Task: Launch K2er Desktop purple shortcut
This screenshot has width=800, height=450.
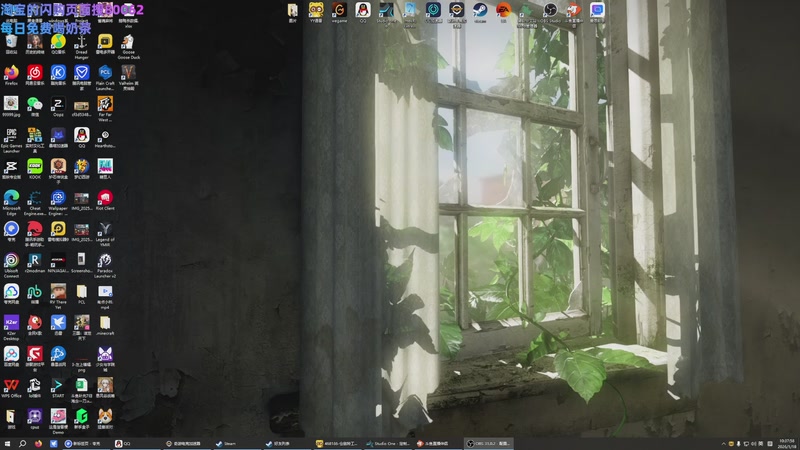Action: (x=11, y=327)
